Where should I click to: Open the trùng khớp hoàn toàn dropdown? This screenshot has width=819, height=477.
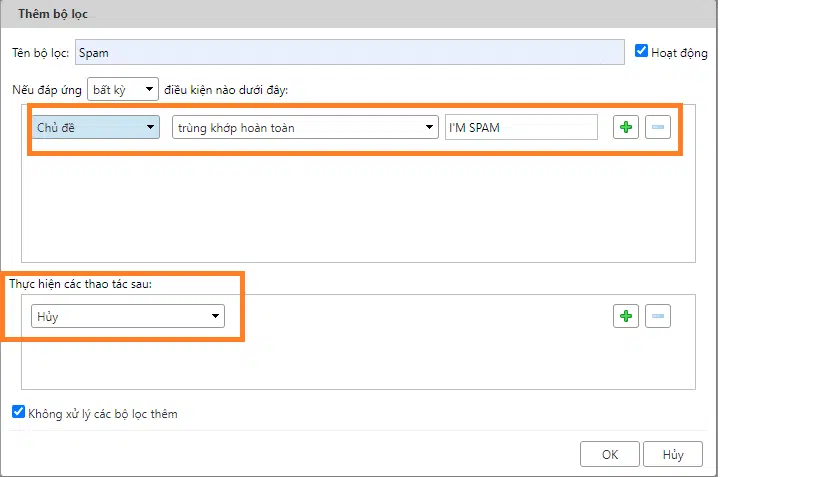coord(305,127)
